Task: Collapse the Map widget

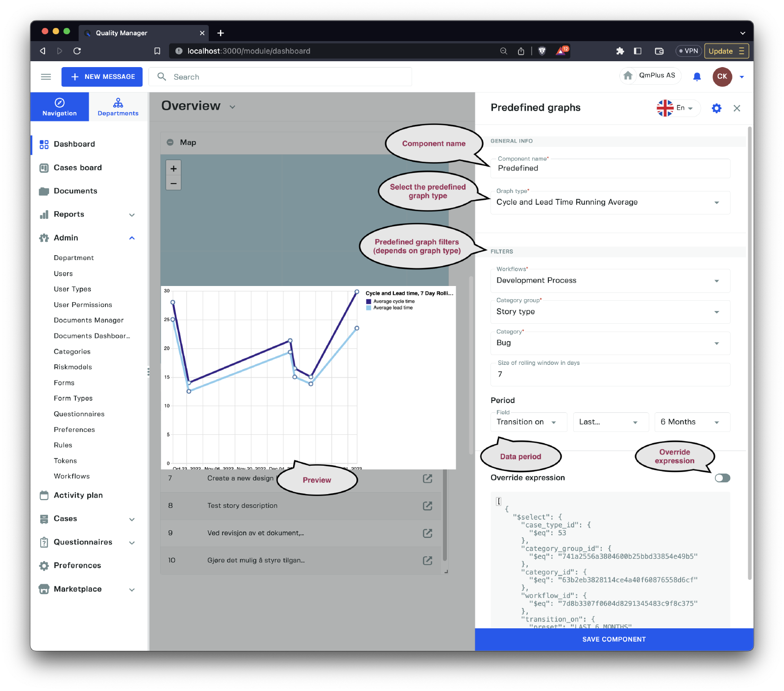Action: pyautogui.click(x=170, y=143)
